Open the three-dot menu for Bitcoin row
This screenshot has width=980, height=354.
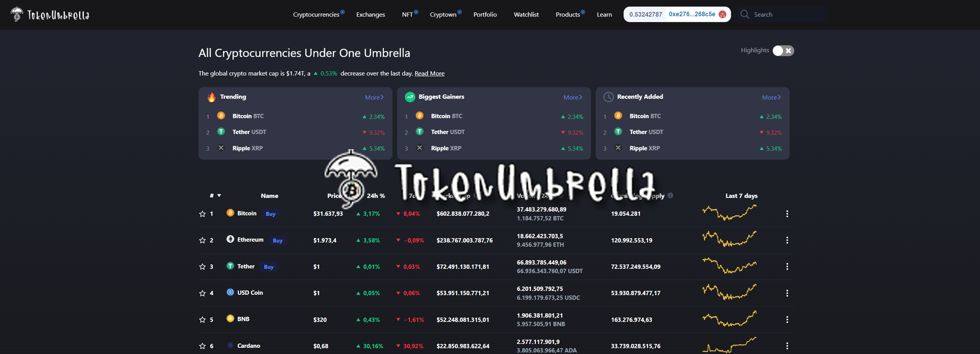[787, 214]
